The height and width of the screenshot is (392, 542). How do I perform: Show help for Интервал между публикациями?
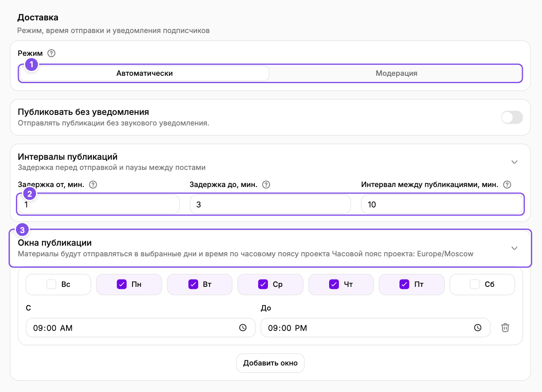(507, 185)
